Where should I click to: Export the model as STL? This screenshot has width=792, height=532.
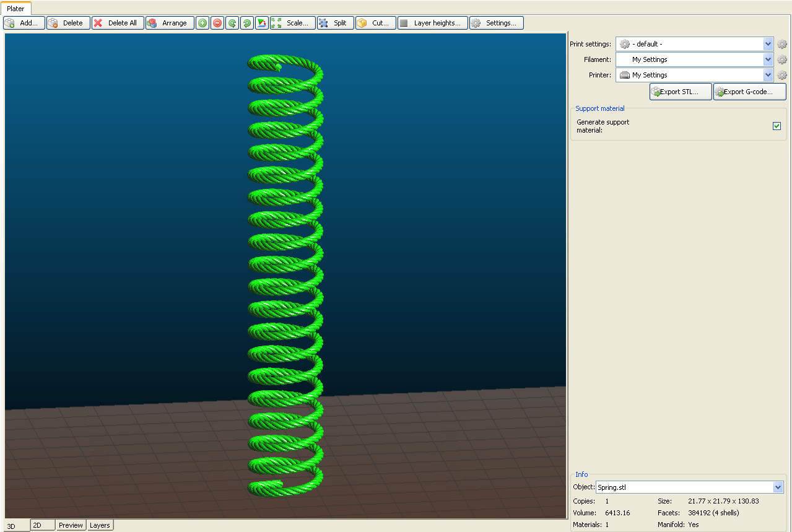point(680,91)
